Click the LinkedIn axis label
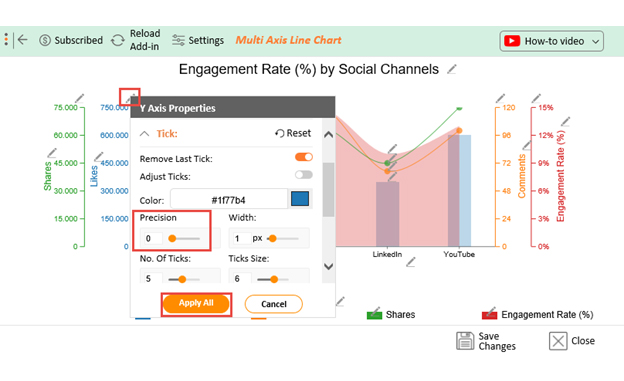Image resolution: width=624 pixels, height=381 pixels. click(x=387, y=254)
